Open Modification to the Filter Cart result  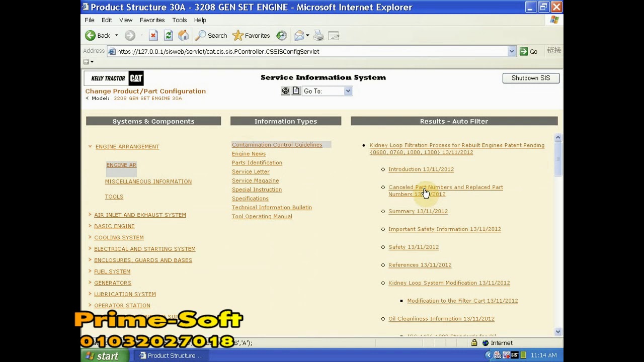click(x=462, y=301)
